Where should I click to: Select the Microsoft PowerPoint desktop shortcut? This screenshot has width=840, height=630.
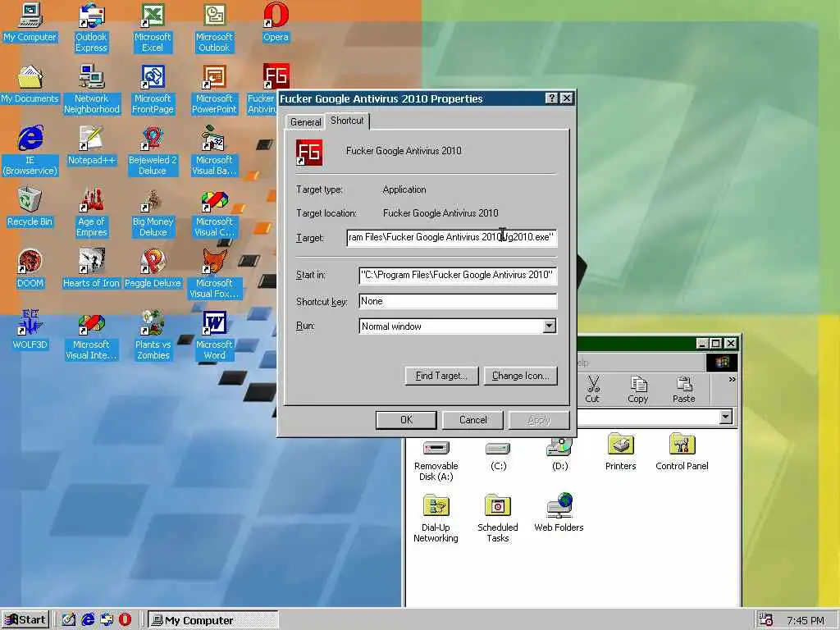coord(214,89)
